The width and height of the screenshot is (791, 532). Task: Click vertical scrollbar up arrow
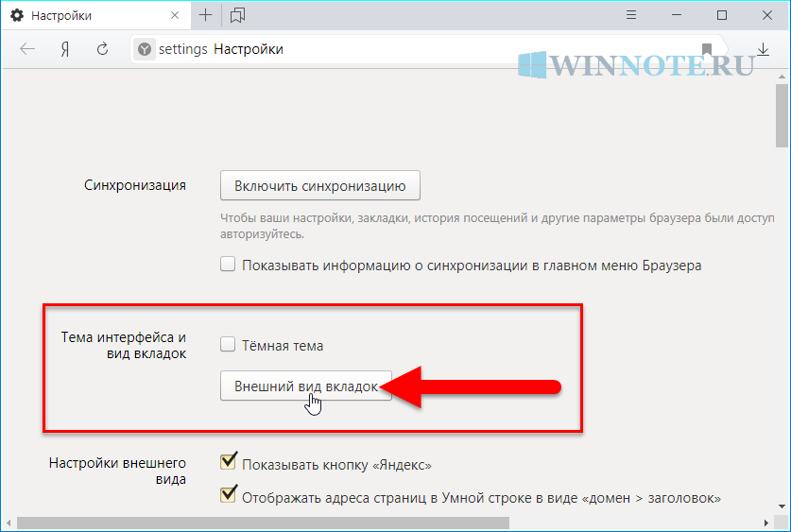(782, 77)
